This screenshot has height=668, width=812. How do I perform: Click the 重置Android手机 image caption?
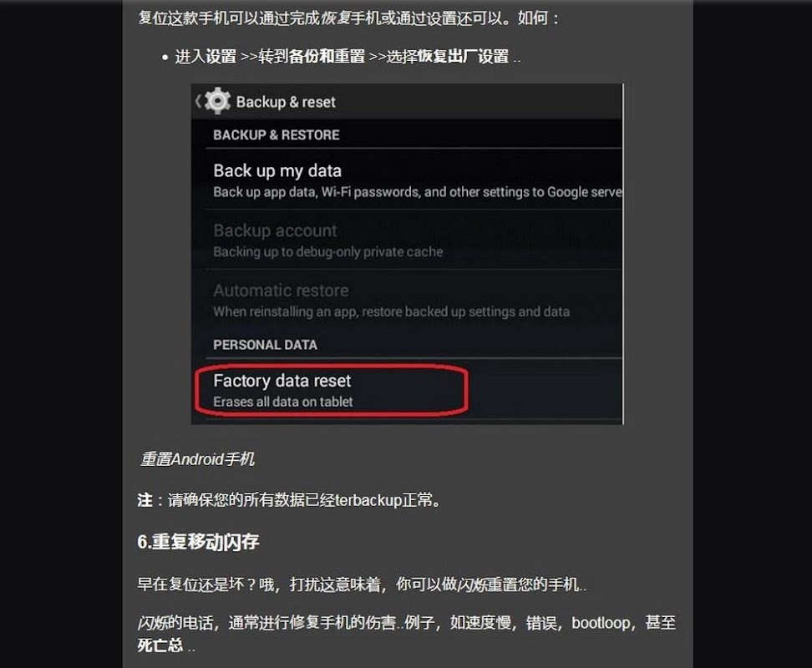point(197,459)
